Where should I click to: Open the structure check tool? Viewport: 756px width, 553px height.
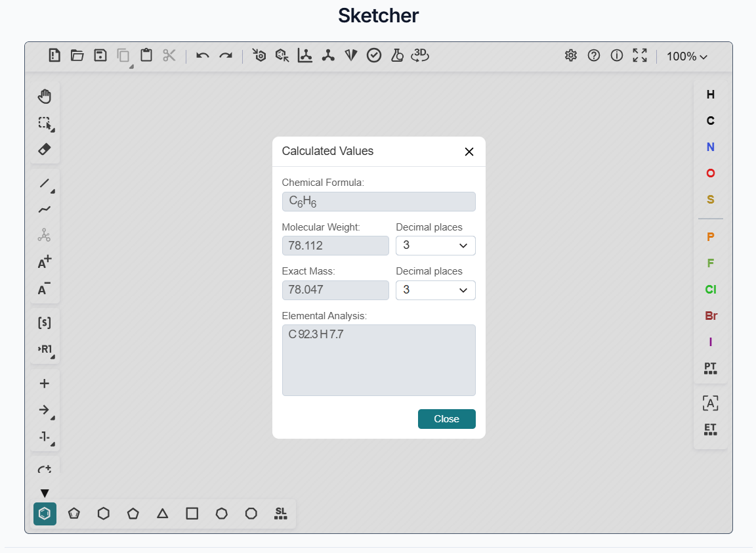[374, 56]
